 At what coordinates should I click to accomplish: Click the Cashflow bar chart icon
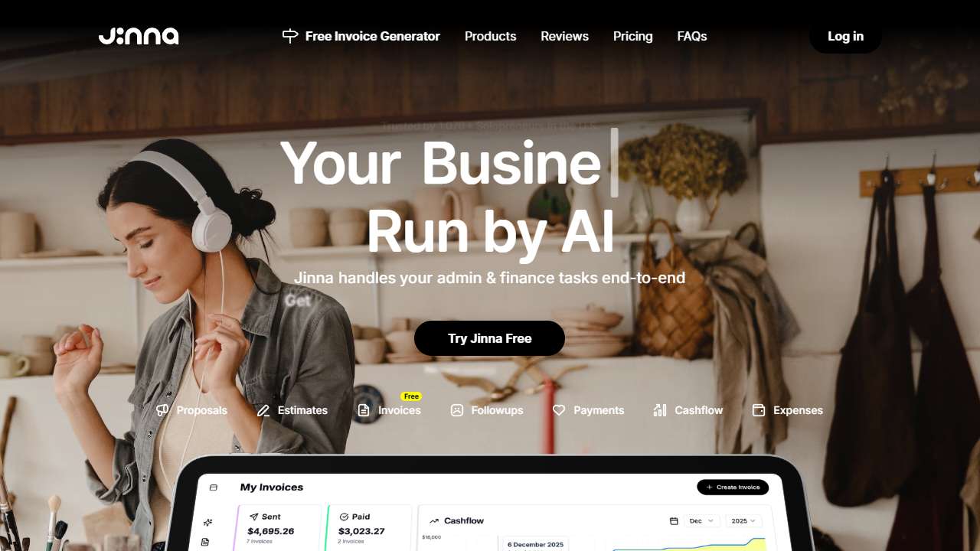click(x=660, y=410)
